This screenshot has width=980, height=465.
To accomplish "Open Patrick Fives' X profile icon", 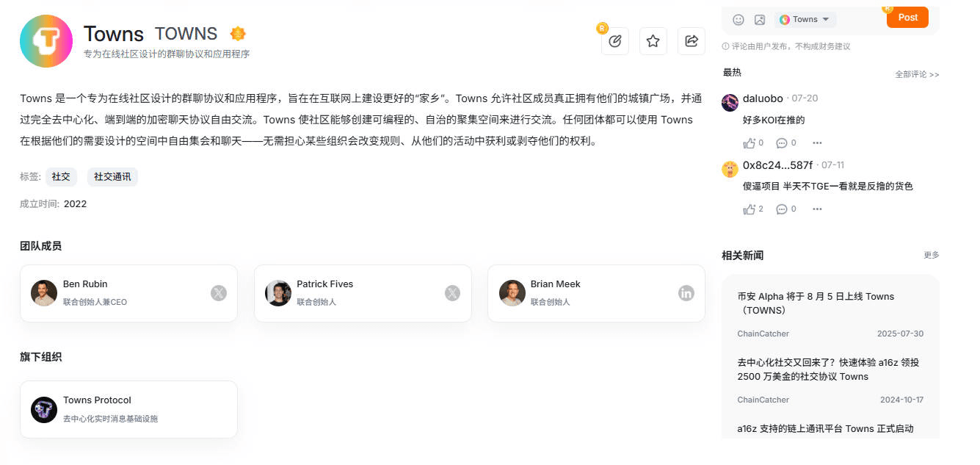I will (x=452, y=293).
